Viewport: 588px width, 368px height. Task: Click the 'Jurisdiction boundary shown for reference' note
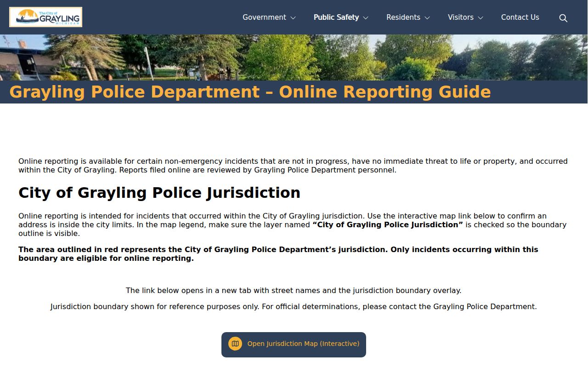point(294,306)
